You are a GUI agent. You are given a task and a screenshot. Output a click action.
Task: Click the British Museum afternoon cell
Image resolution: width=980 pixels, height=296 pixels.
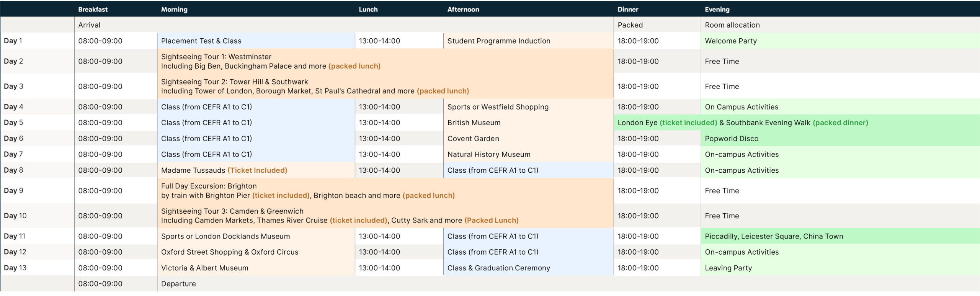[474, 123]
